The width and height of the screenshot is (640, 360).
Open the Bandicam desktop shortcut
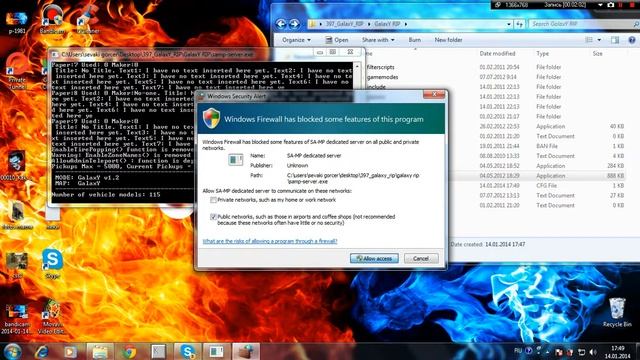[x=52, y=20]
